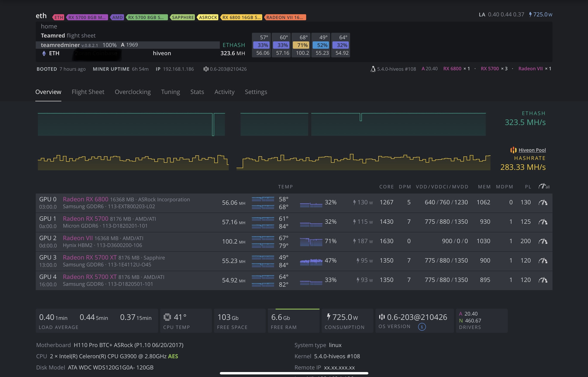This screenshot has width=588, height=377.
Task: Click the 100.2 MH hashrate value
Action: [233, 241]
